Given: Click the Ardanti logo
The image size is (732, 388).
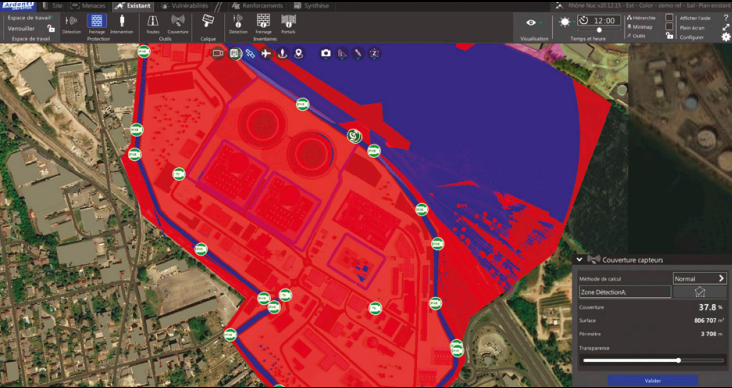Looking at the screenshot, I should tap(18, 6).
